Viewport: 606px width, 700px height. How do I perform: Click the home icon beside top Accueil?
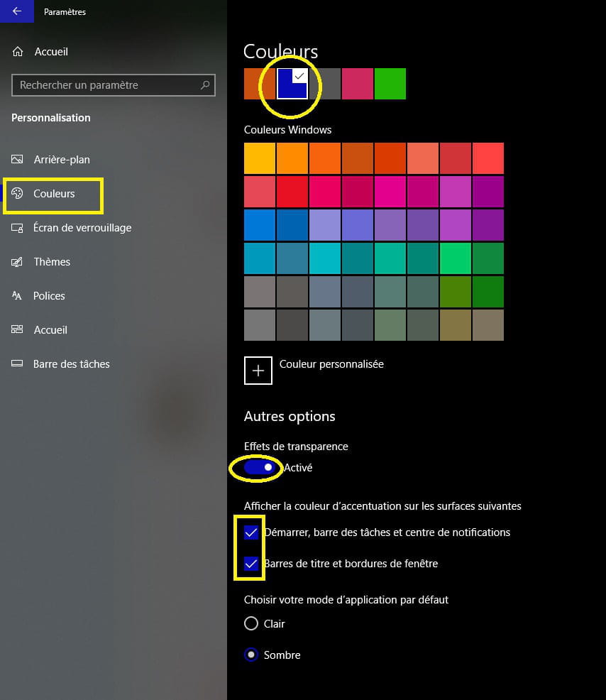tap(18, 52)
